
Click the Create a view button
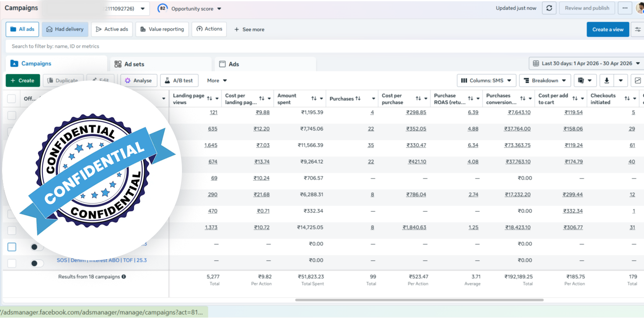[608, 29]
